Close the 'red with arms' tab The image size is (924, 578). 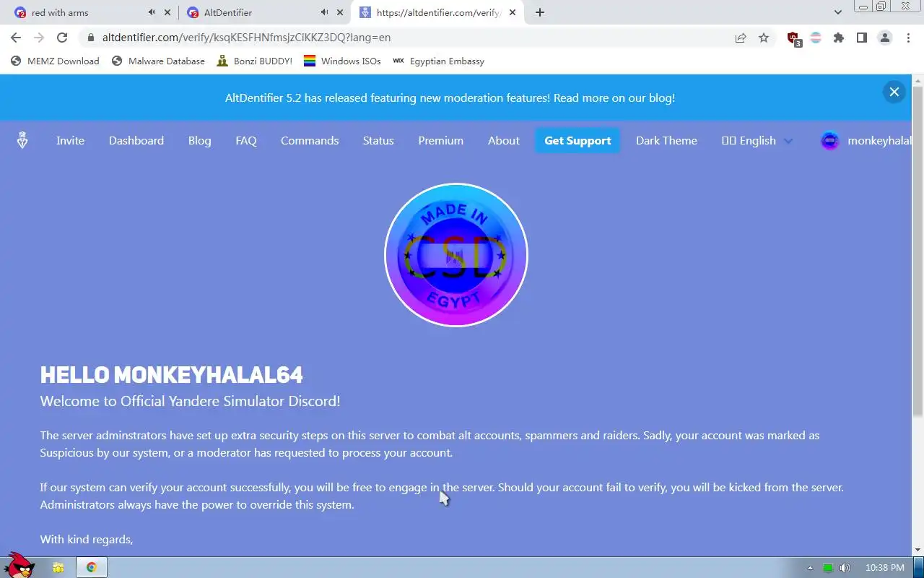click(x=167, y=12)
